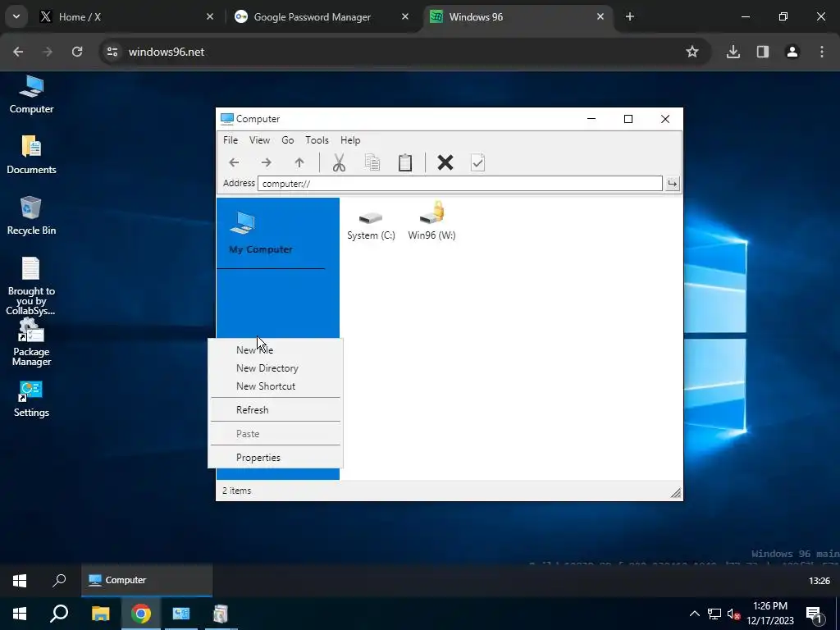Choose New File from context menu
Viewport: 840px width, 630px height.
pyautogui.click(x=276, y=350)
